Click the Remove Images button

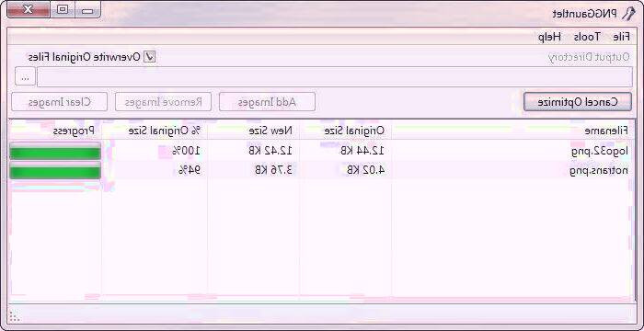click(163, 102)
